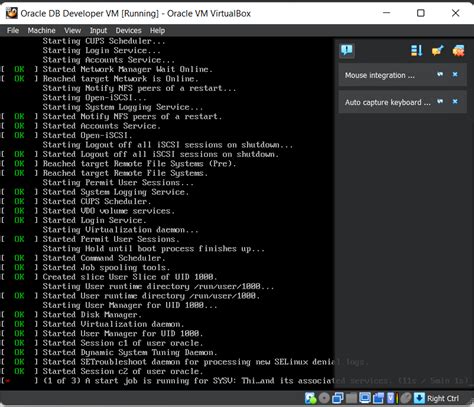The width and height of the screenshot is (474, 407).
Task: Click the 'Starting Virtualization daemon...' line
Action: pos(120,230)
